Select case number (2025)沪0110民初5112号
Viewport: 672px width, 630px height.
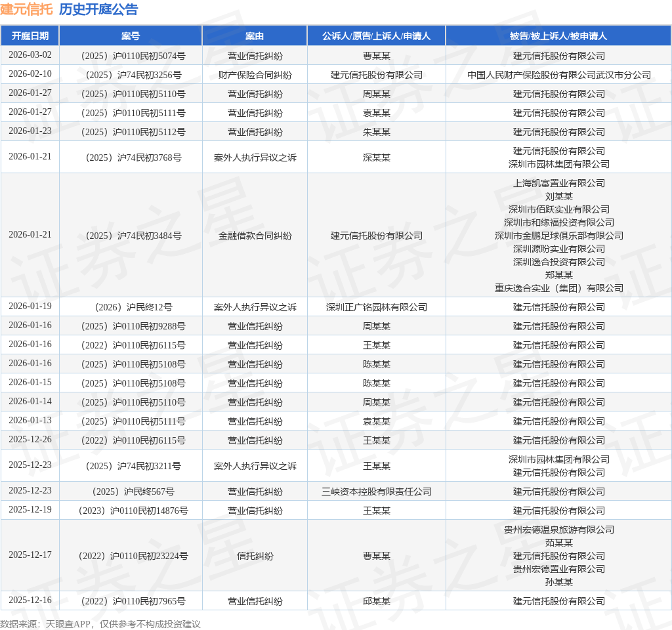[x=133, y=132]
